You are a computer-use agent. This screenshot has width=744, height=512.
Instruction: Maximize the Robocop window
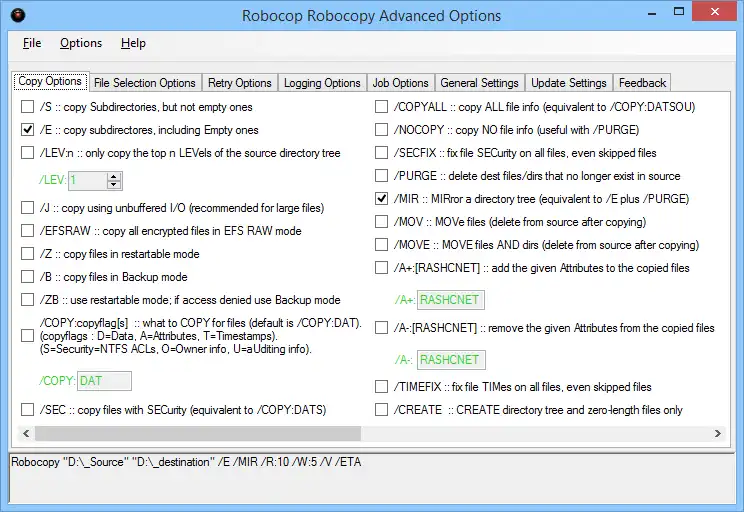(679, 12)
